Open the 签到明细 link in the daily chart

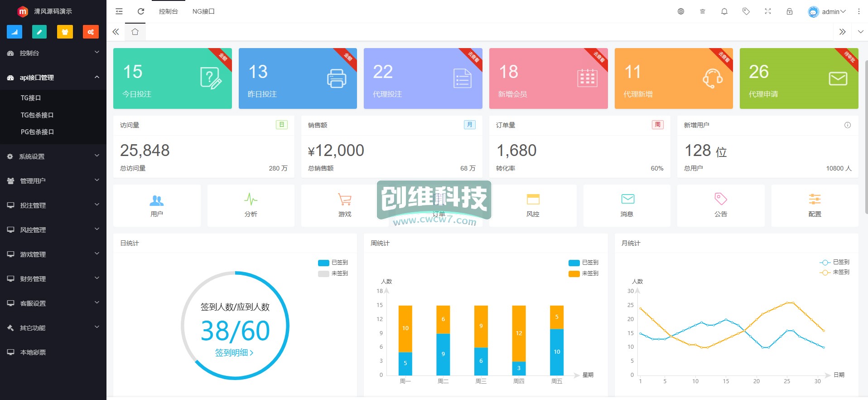point(234,352)
